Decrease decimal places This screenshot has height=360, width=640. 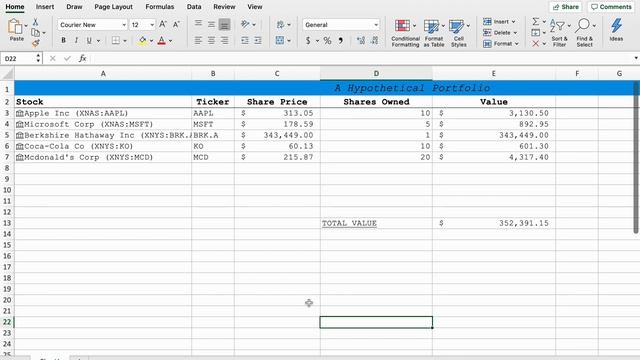point(375,40)
